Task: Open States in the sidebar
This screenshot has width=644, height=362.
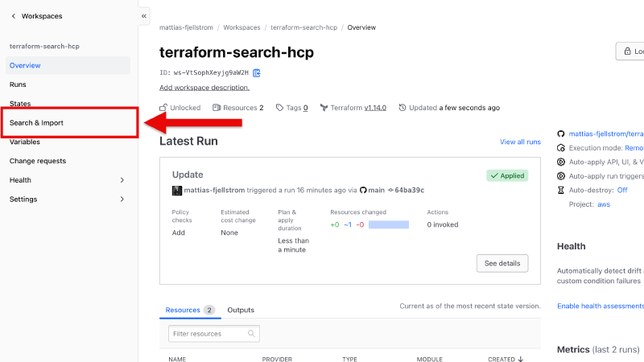Action: tap(20, 104)
